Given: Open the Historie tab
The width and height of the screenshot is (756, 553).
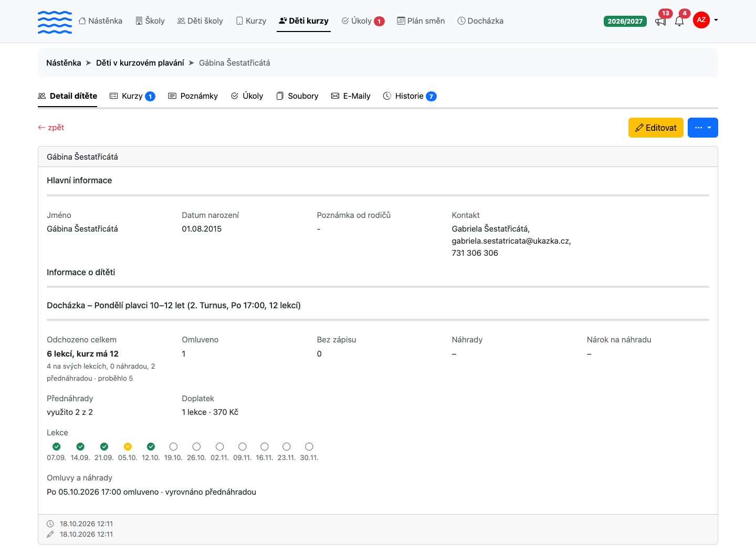Looking at the screenshot, I should coord(410,96).
